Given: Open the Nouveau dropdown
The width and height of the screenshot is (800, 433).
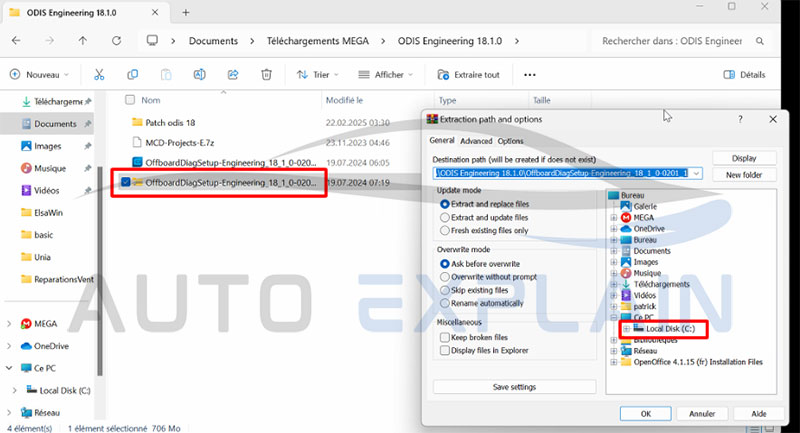Looking at the screenshot, I should (x=39, y=74).
